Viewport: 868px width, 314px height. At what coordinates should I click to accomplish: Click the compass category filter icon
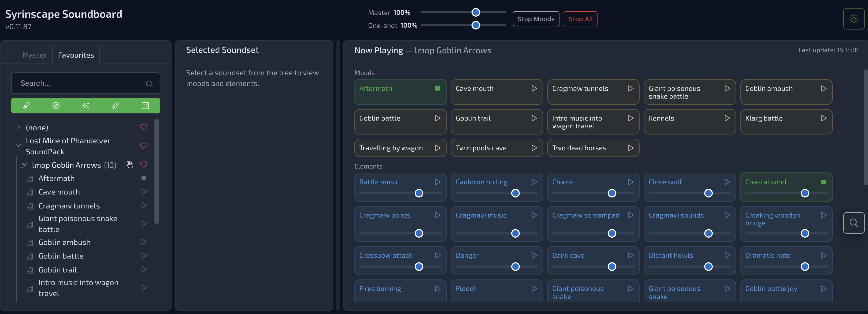point(56,106)
